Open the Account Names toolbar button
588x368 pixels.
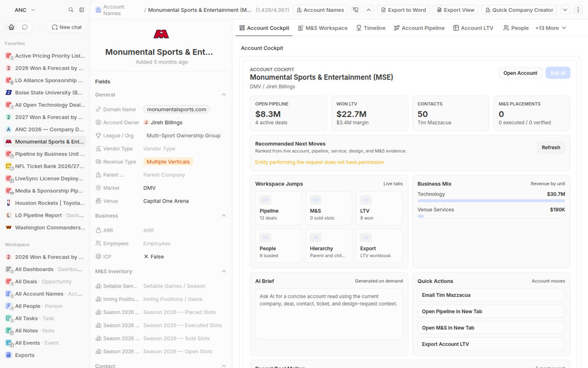point(320,10)
